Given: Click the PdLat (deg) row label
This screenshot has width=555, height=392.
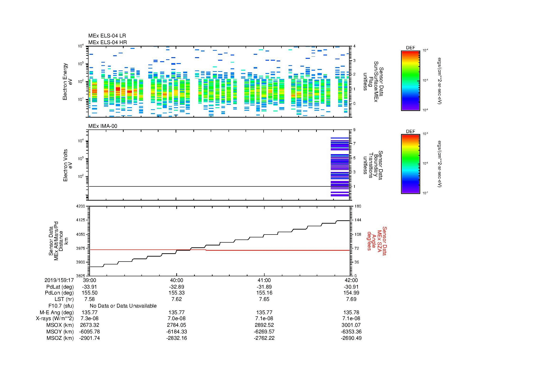Looking at the screenshot, I should pos(60,287).
